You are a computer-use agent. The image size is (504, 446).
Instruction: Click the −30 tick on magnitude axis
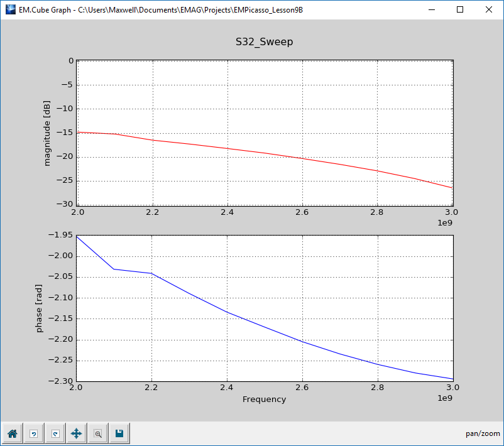65,204
